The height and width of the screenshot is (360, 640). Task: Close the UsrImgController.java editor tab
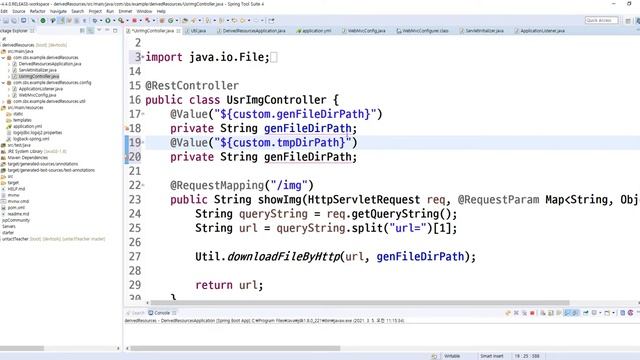[x=178, y=31]
